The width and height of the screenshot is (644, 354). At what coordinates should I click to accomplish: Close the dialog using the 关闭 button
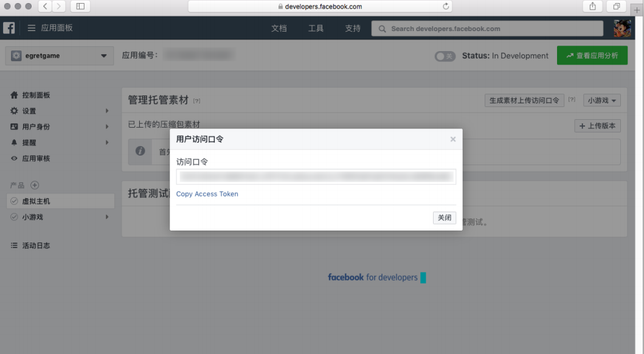[444, 217]
